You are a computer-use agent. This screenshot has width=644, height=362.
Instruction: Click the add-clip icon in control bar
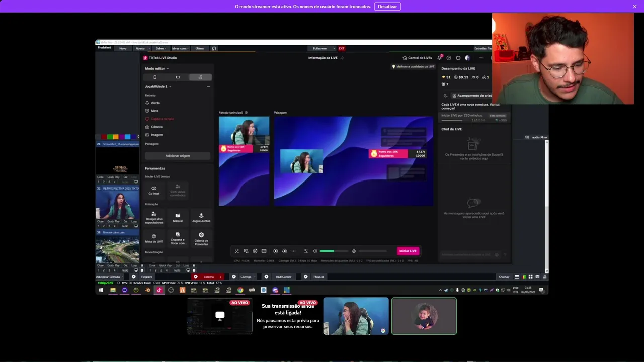pyautogui.click(x=264, y=251)
